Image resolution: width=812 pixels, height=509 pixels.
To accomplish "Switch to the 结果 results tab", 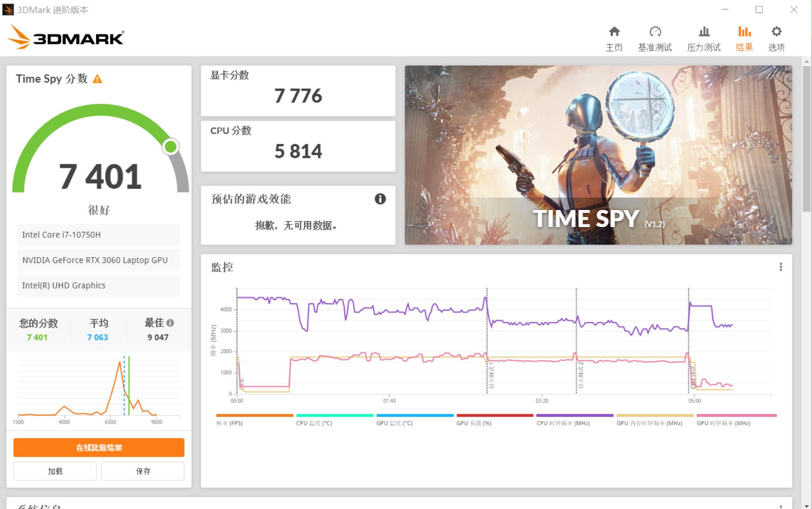I will point(744,37).
